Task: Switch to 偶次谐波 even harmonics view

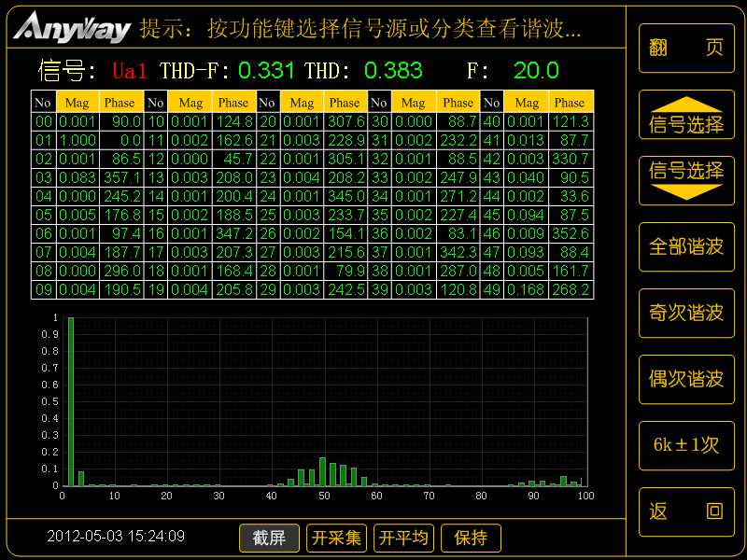Action: click(x=686, y=380)
